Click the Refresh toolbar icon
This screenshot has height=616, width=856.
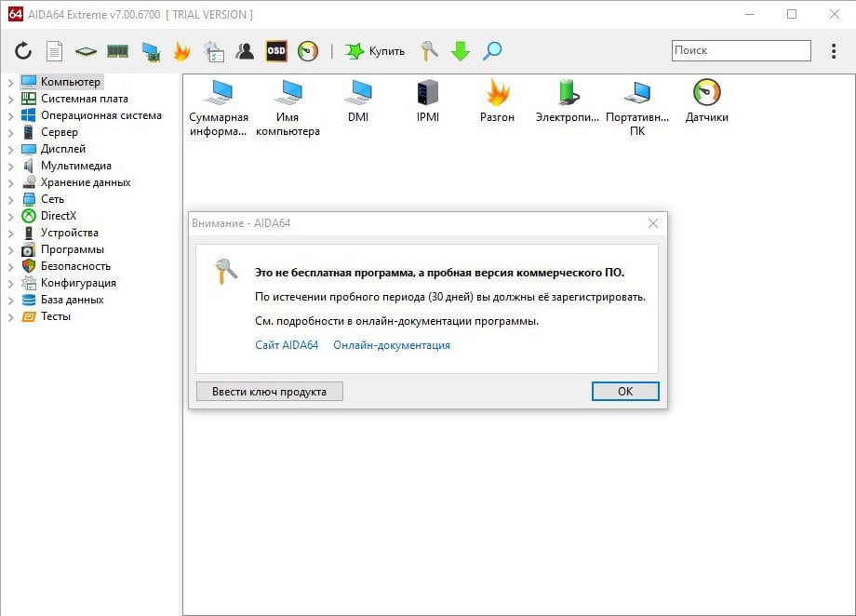[23, 51]
